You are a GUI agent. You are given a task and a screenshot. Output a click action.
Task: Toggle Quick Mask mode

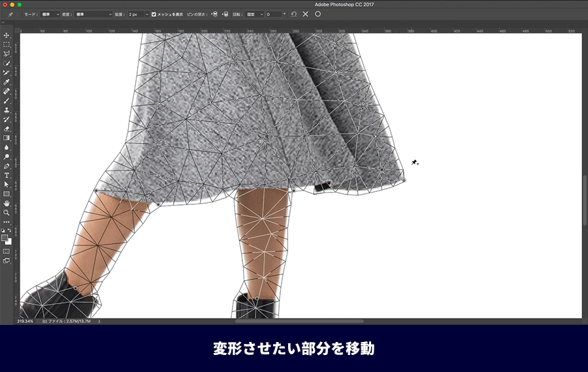(x=7, y=251)
